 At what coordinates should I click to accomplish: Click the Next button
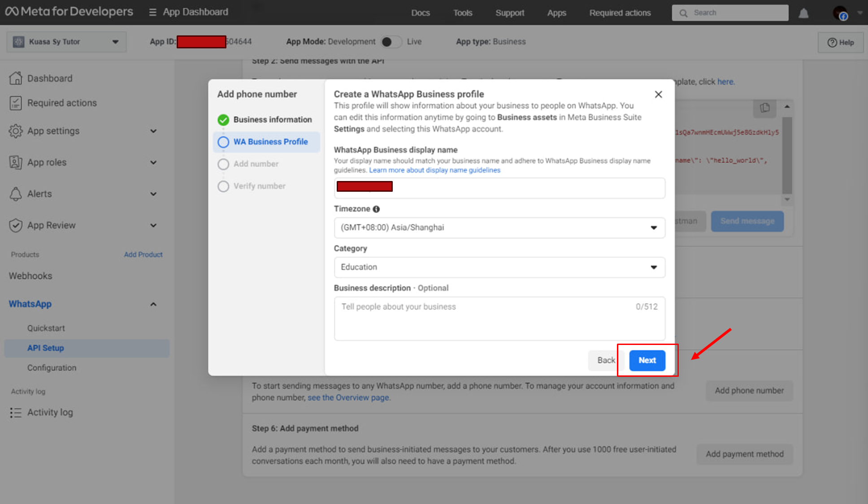[647, 361]
